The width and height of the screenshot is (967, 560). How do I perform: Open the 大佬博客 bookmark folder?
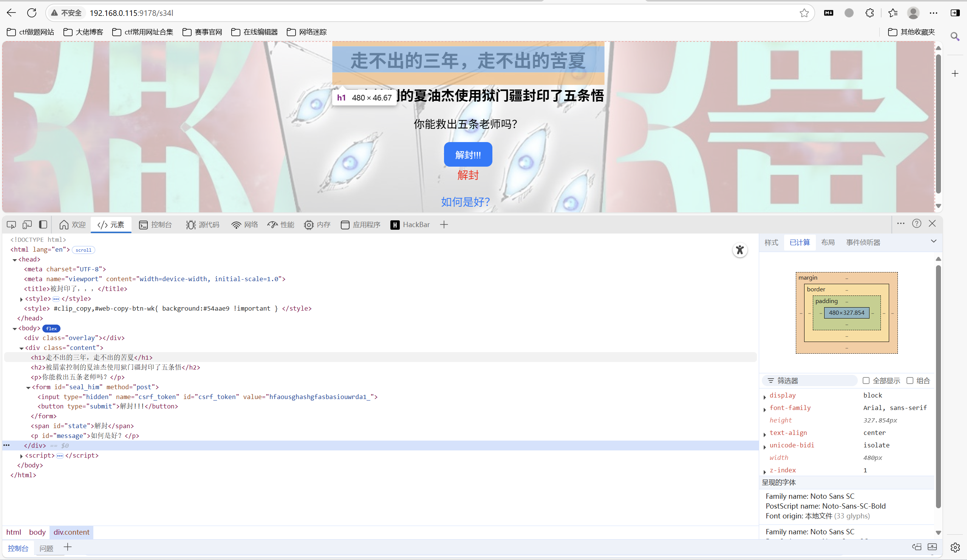83,32
